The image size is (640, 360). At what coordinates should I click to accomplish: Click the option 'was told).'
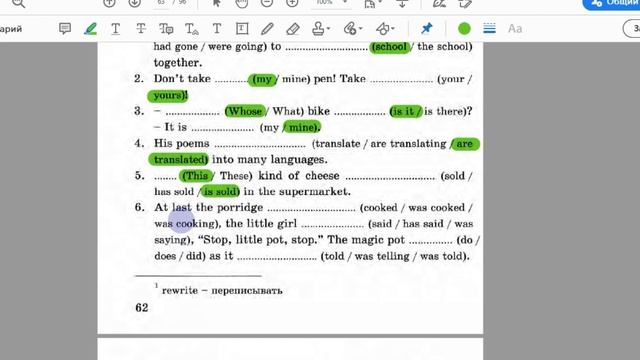pyautogui.click(x=444, y=256)
